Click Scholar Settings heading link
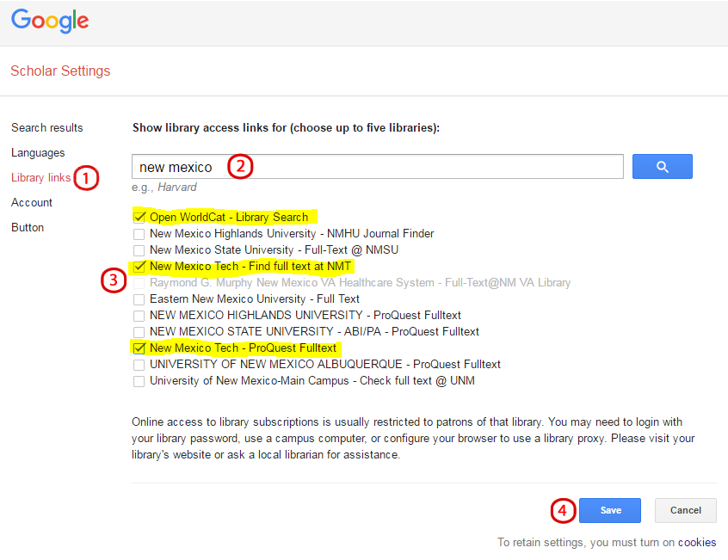Image resolution: width=728 pixels, height=560 pixels. [x=60, y=71]
